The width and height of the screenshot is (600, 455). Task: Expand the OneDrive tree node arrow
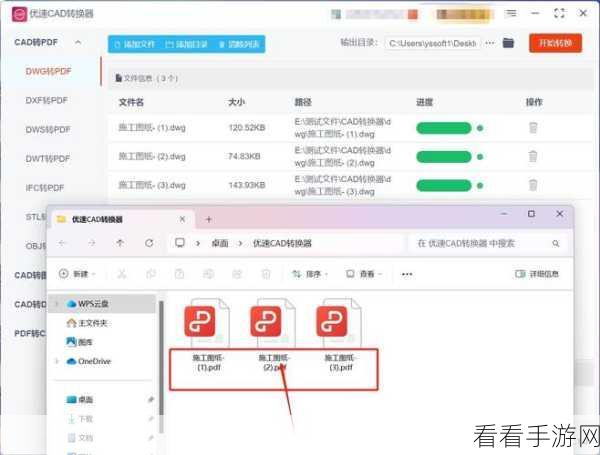click(x=57, y=361)
